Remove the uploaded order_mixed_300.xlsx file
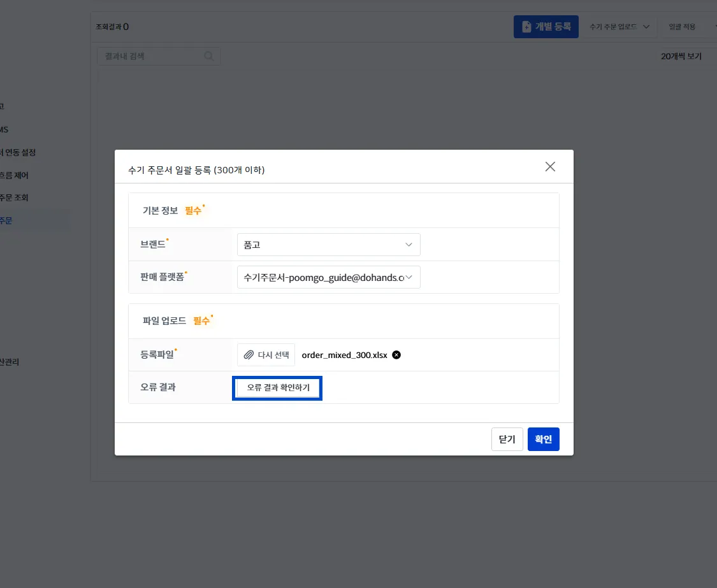This screenshot has height=588, width=717. pyautogui.click(x=396, y=355)
